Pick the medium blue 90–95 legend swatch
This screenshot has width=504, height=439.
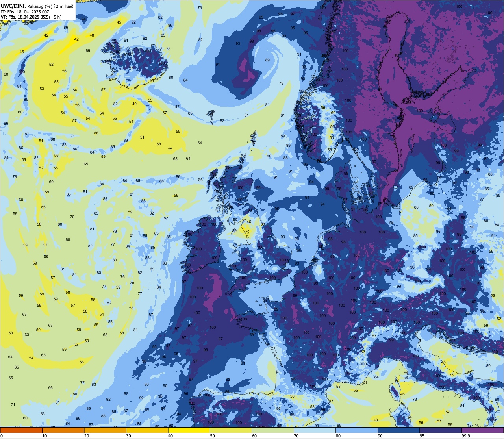pos(398,430)
